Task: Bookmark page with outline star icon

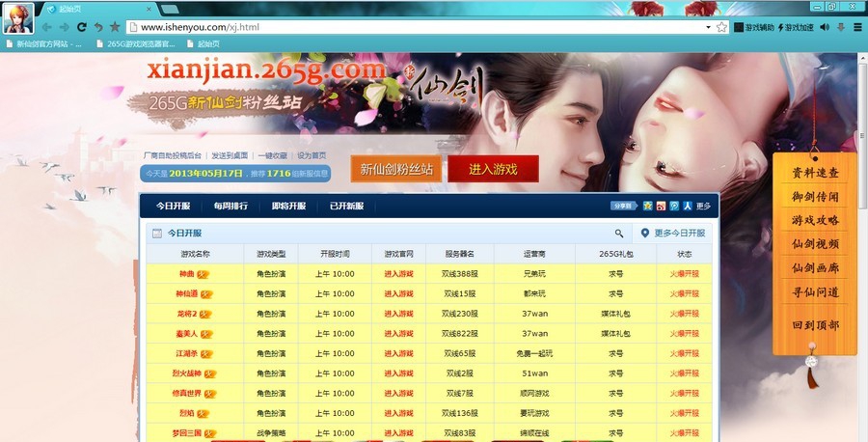Action: point(721,27)
